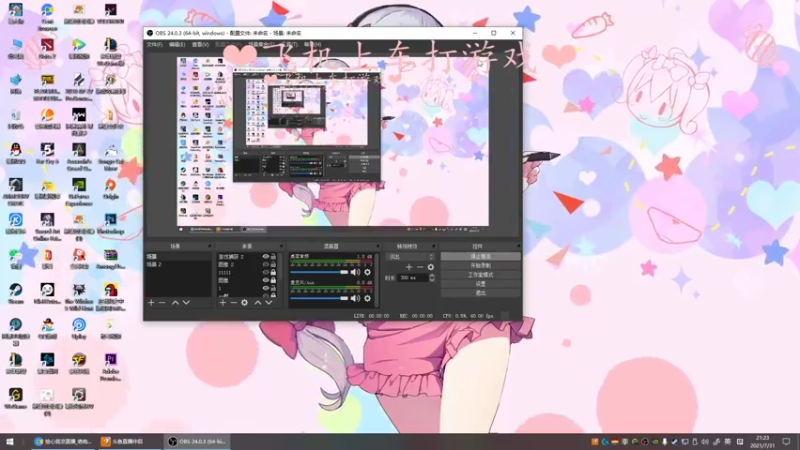Open the Uplay desktop shortcut
This screenshot has width=800, height=450.
pyautogui.click(x=79, y=328)
